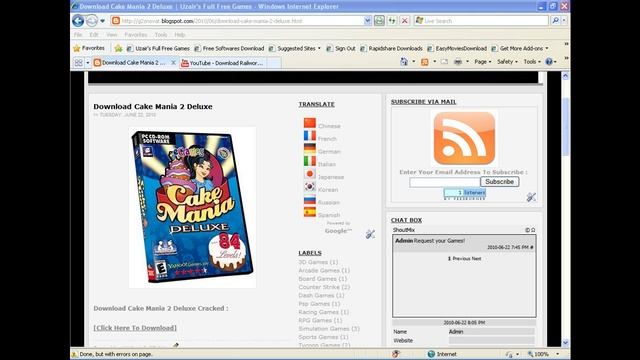
Task: Switch to the YouTube - Download Railwor tab
Action: click(x=222, y=63)
